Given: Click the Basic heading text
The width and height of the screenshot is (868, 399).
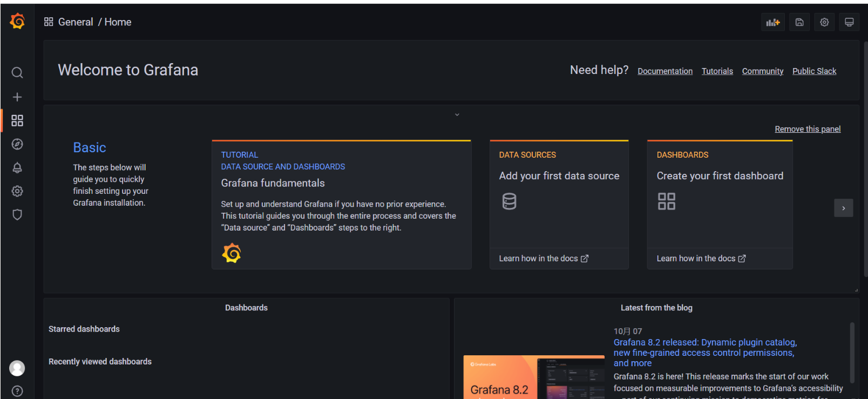Looking at the screenshot, I should tap(90, 147).
